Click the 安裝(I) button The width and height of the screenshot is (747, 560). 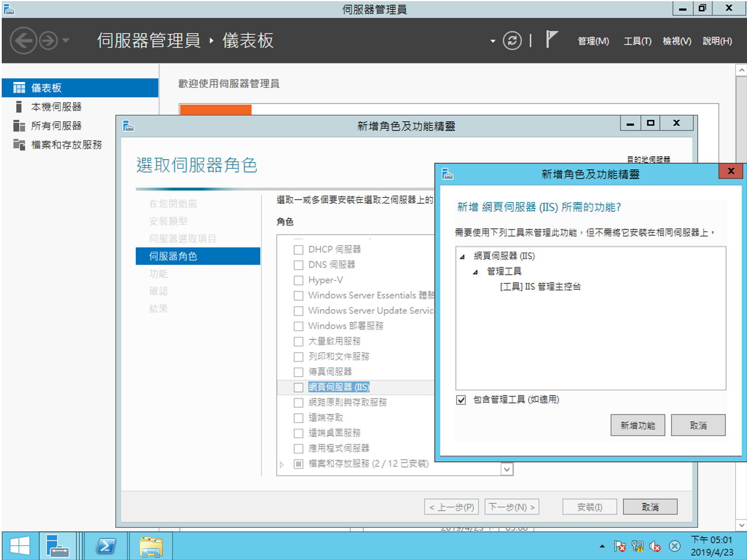click(590, 507)
